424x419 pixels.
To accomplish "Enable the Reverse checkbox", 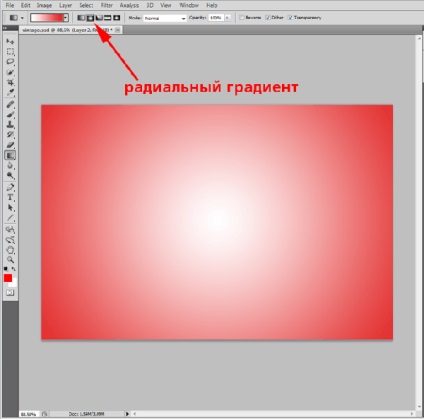I will coord(242,18).
